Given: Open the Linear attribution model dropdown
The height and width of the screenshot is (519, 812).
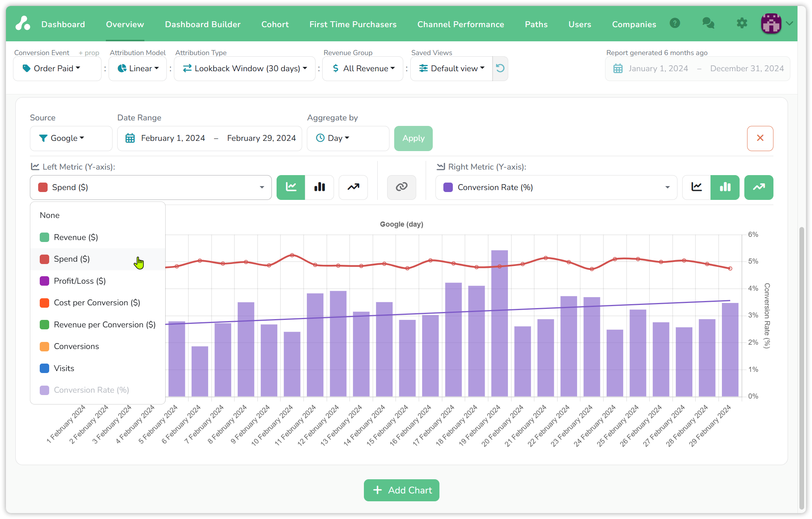Looking at the screenshot, I should (138, 68).
